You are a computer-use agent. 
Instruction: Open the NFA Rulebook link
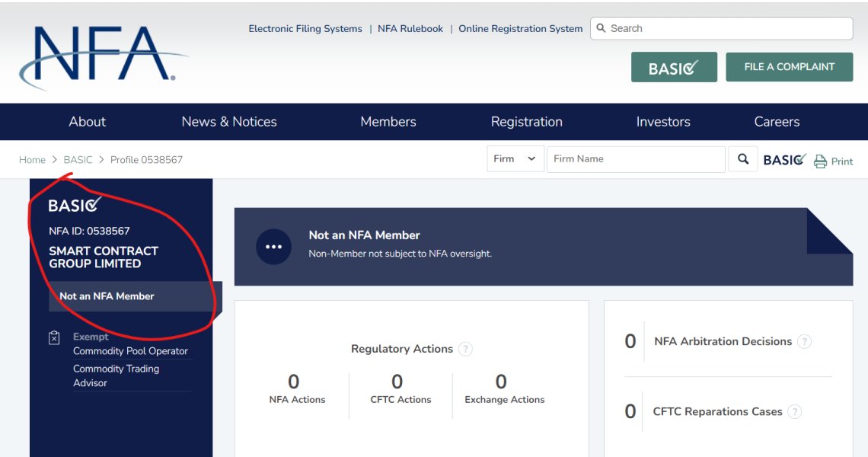coord(410,29)
